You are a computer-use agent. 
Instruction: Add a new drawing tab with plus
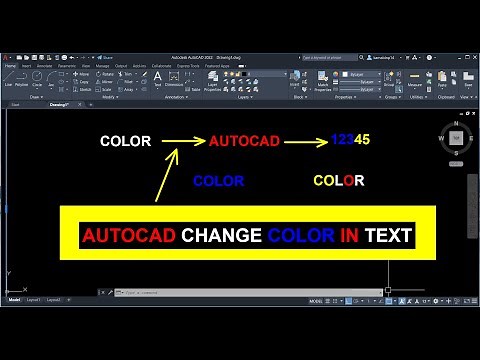point(91,105)
